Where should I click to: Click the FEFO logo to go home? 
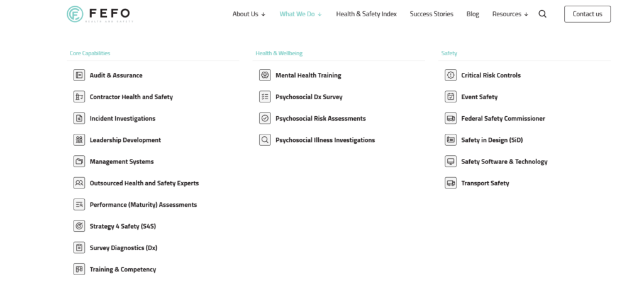click(x=101, y=14)
